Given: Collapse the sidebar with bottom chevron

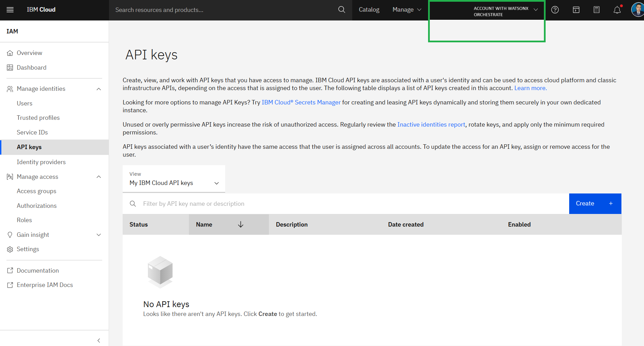Looking at the screenshot, I should point(99,341).
